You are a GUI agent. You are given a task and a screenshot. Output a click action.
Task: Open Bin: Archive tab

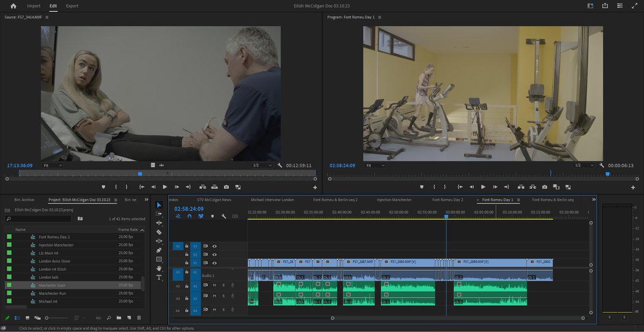coord(24,200)
